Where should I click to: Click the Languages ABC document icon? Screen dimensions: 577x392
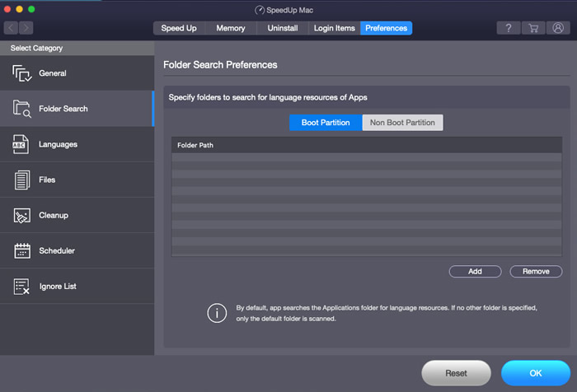pyautogui.click(x=21, y=144)
